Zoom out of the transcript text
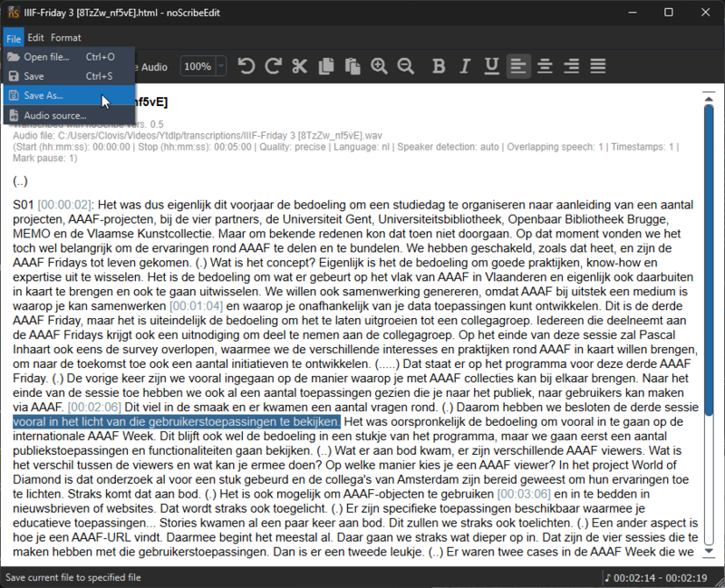 point(404,65)
